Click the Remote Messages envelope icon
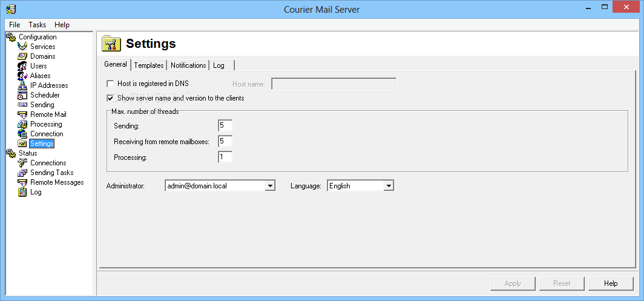 [x=22, y=182]
